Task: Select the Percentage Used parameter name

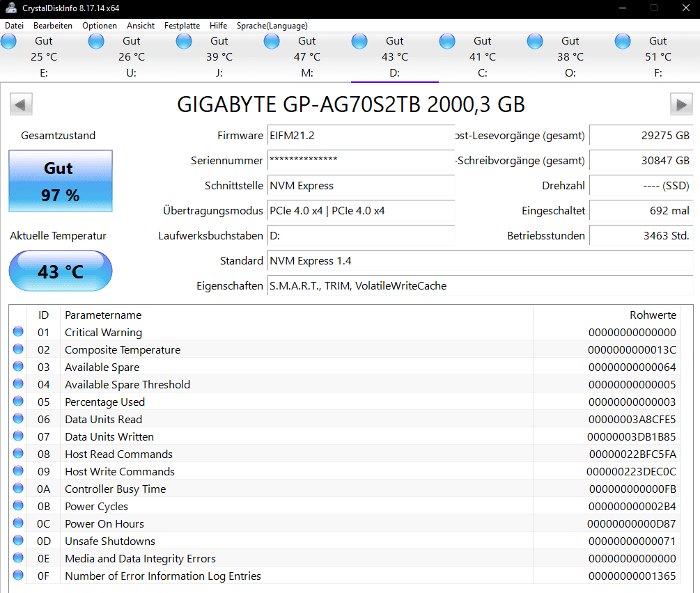Action: click(104, 402)
